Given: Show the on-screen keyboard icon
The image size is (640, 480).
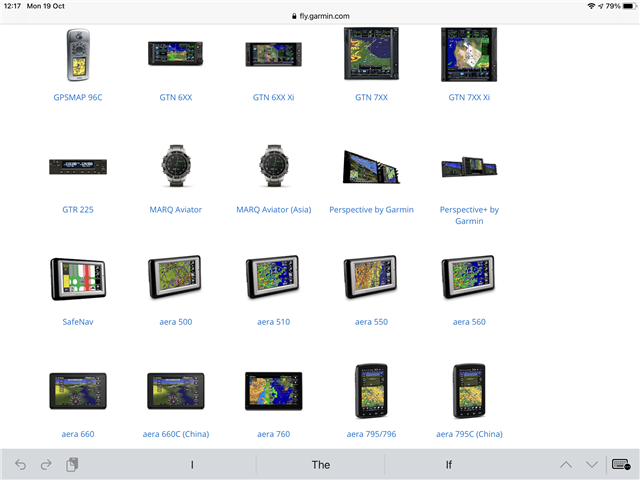Looking at the screenshot, I should pyautogui.click(x=621, y=464).
